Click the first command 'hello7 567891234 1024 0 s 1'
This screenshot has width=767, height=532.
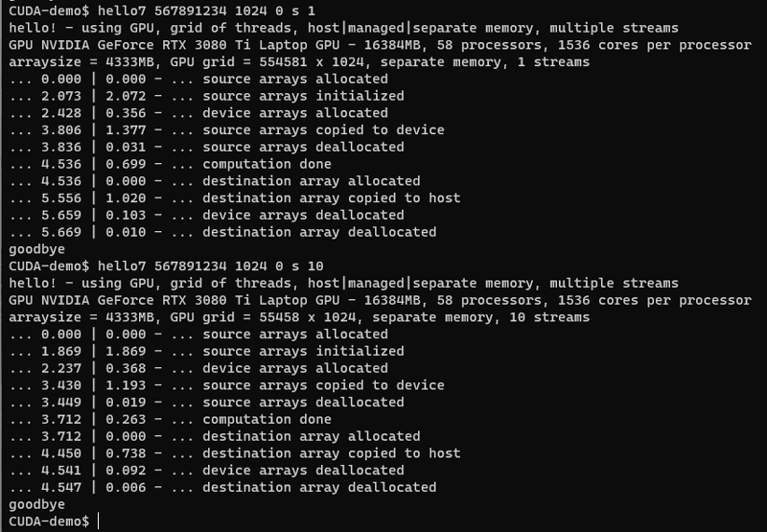[x=206, y=11]
